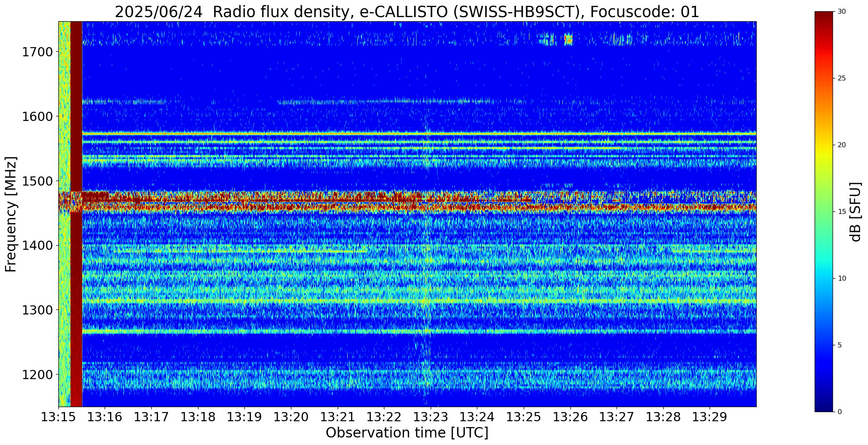This screenshot has height=445, width=868.
Task: Click the 13:24 time tick label
Action: point(477,417)
